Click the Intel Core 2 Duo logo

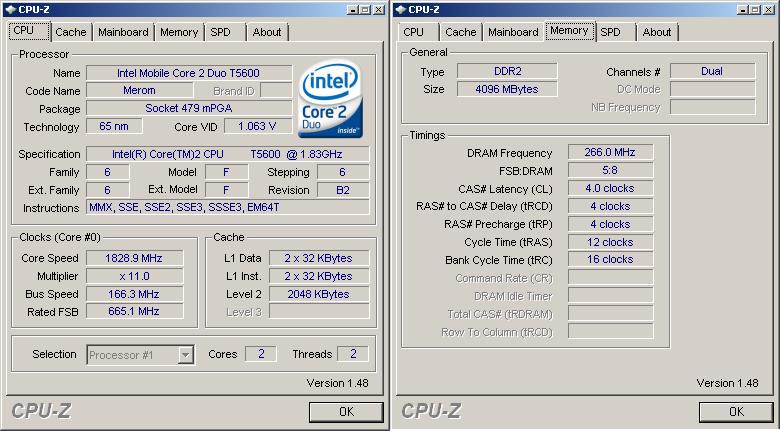(x=330, y=99)
